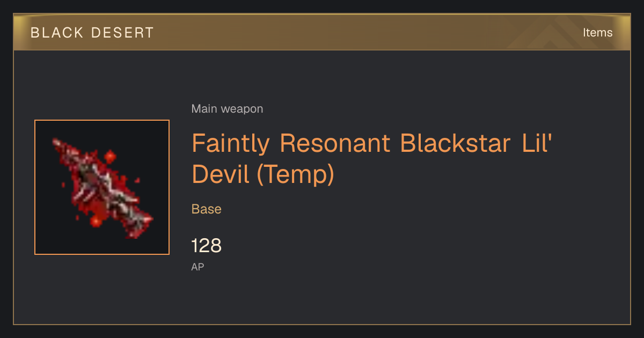Click the 128 attack value
Screen dimensions: 644x338
coord(207,246)
